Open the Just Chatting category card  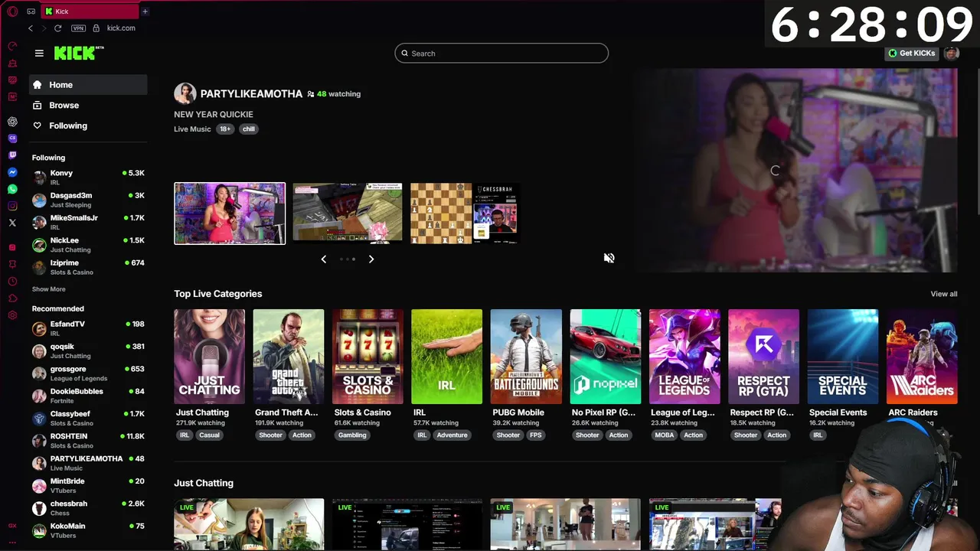point(209,357)
